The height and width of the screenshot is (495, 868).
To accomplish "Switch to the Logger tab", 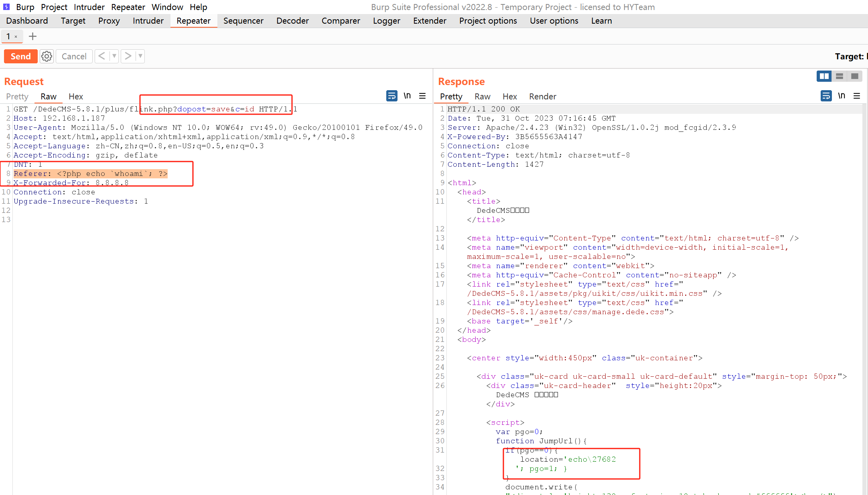I will click(386, 21).
